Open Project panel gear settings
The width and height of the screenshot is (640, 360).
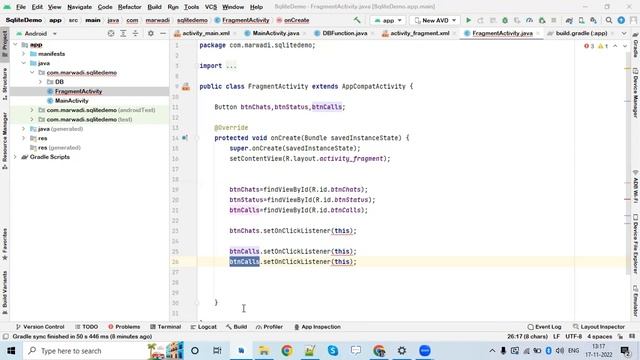pos(151,33)
